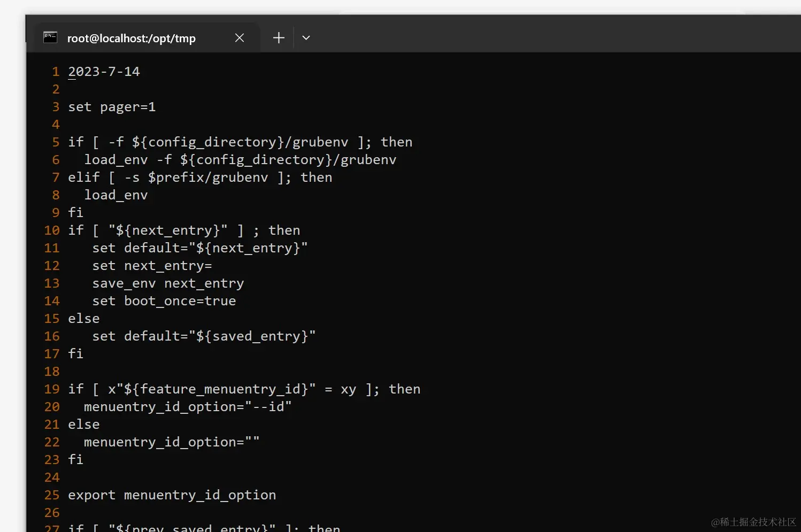Click 'fi' on line 17
801x532 pixels.
[75, 354]
